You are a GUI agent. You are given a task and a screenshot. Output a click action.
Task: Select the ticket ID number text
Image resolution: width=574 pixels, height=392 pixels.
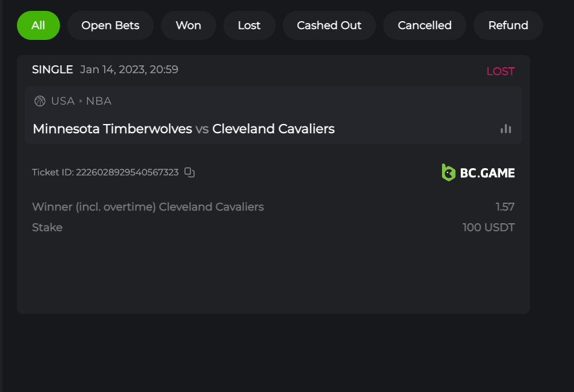(x=127, y=172)
